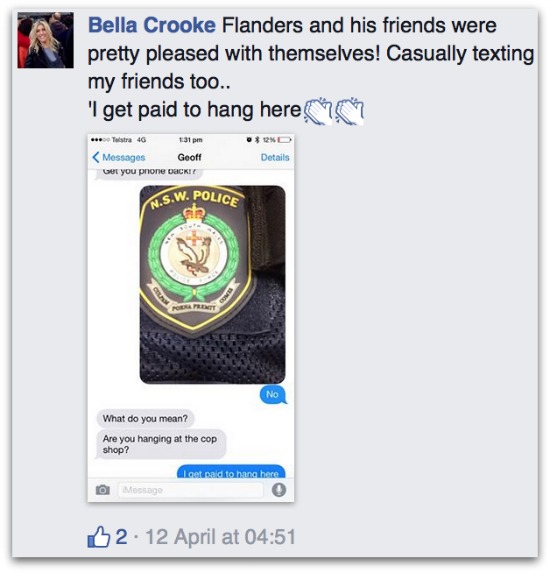Tap the back chevron beside Messages
Screen dimensions: 550x573
coord(96,158)
